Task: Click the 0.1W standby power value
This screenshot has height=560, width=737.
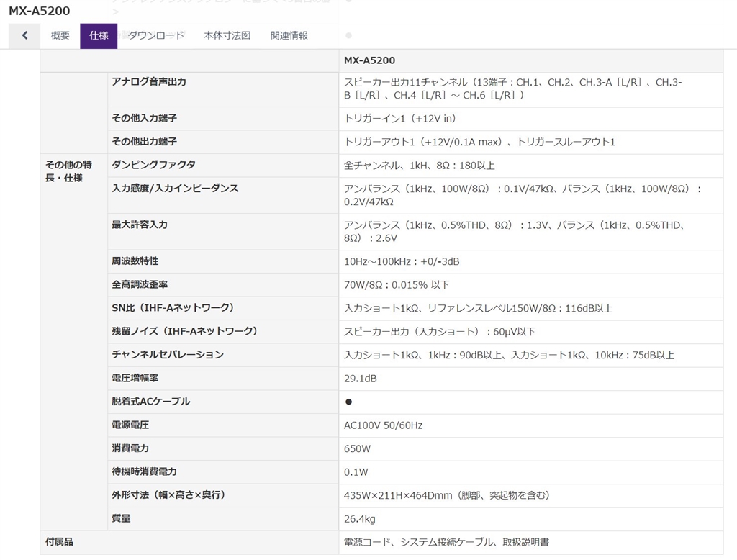Action: tap(356, 472)
